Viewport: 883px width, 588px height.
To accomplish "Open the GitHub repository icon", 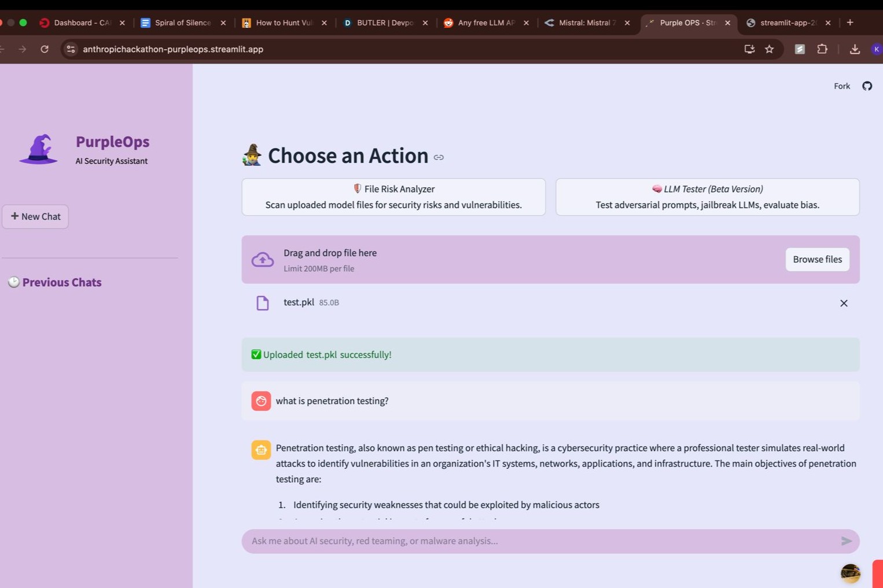I will 867,86.
